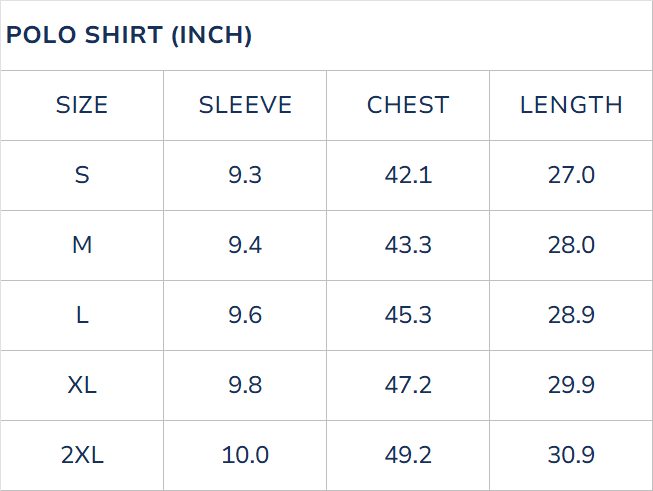Click sleeve value 9.3 for size S
The width and height of the screenshot is (653, 491).
[x=245, y=175]
